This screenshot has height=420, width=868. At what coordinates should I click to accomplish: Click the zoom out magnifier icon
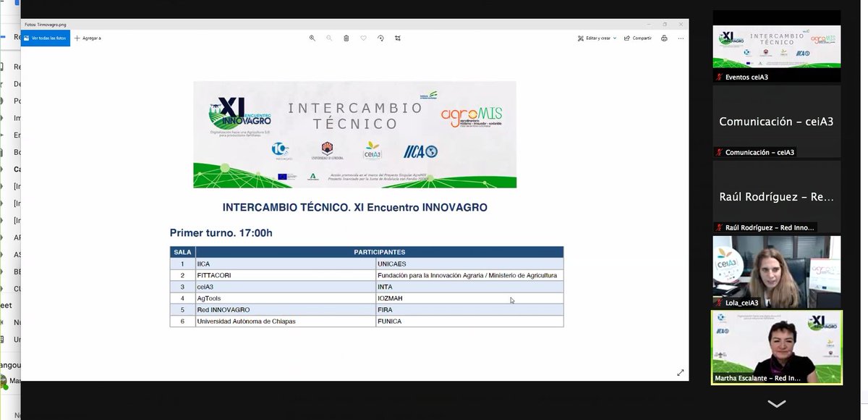pos(329,38)
